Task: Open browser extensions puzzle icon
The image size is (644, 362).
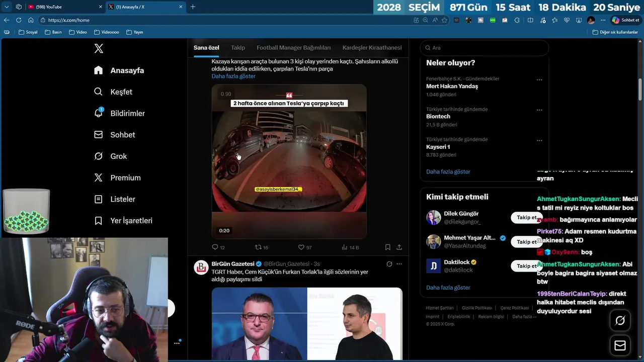Action: pyautogui.click(x=517, y=20)
